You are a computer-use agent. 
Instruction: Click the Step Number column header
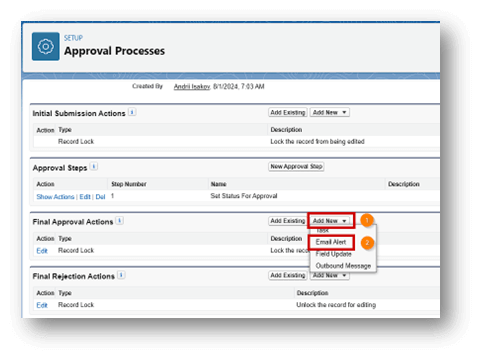pyautogui.click(x=129, y=184)
